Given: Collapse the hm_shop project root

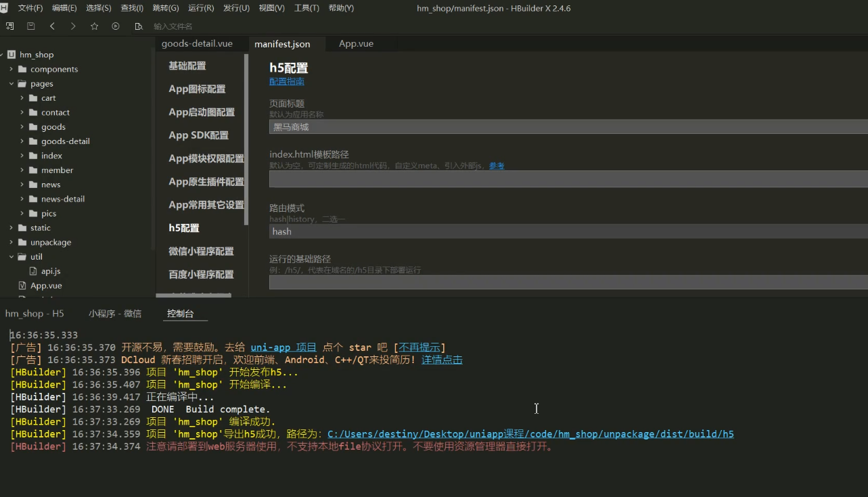Looking at the screenshot, I should click(1, 55).
